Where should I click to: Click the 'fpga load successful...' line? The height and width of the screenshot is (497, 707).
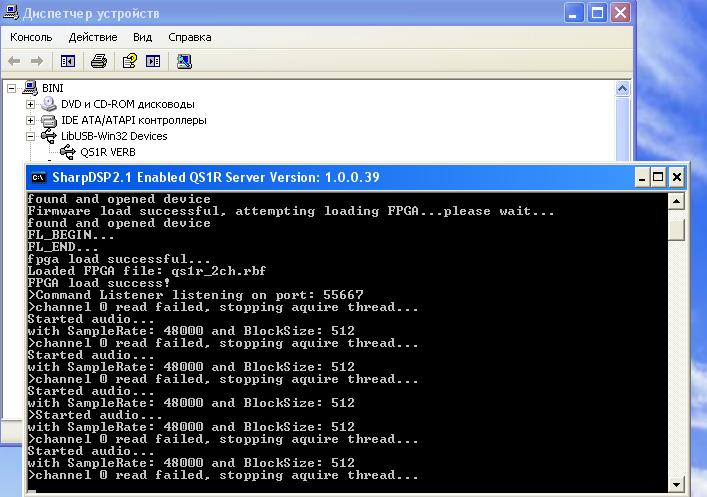pyautogui.click(x=119, y=259)
